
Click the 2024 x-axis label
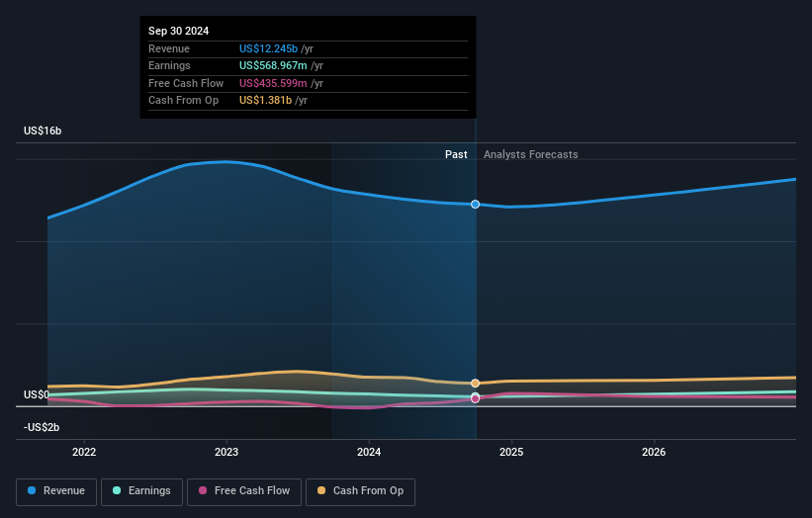click(x=369, y=453)
